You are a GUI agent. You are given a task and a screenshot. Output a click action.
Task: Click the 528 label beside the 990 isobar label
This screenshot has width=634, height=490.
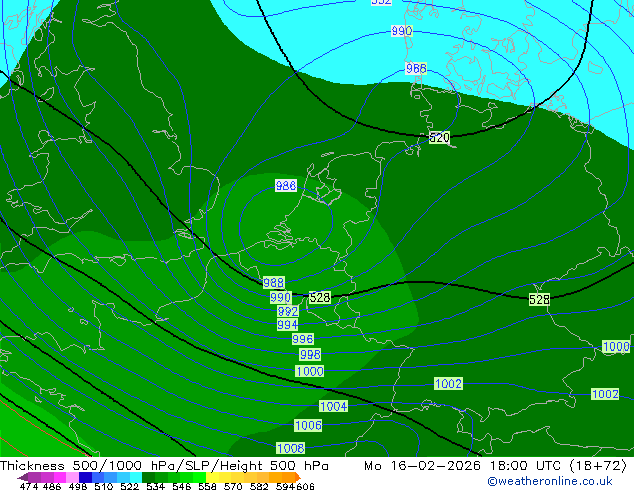point(320,298)
